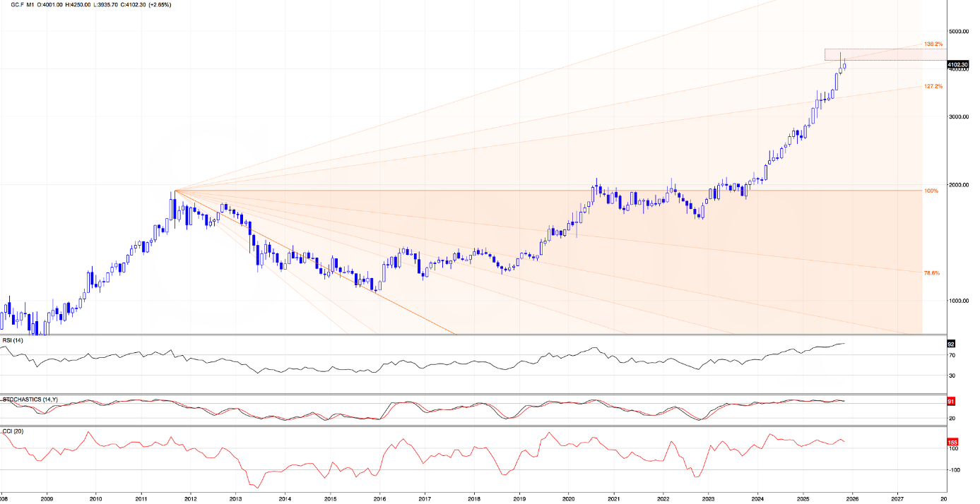Select the 138.2% Fibonacci level label

(933, 44)
